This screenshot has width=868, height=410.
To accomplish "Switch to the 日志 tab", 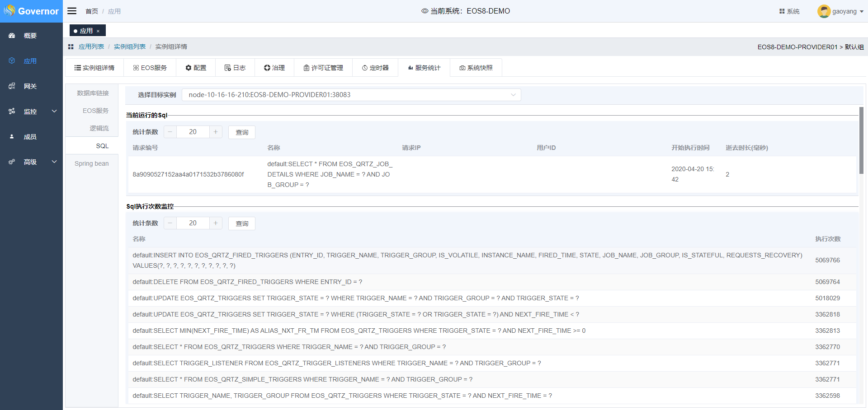I will tap(235, 68).
